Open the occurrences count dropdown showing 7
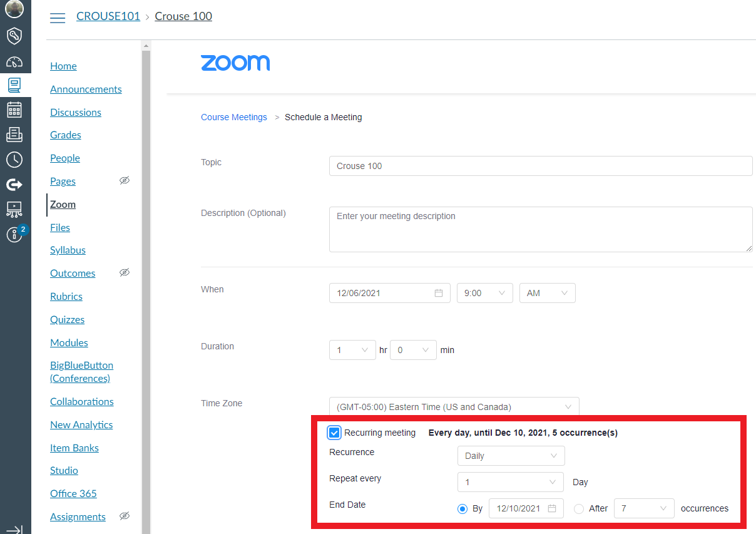Screen dimensions: 756x534 pos(645,508)
